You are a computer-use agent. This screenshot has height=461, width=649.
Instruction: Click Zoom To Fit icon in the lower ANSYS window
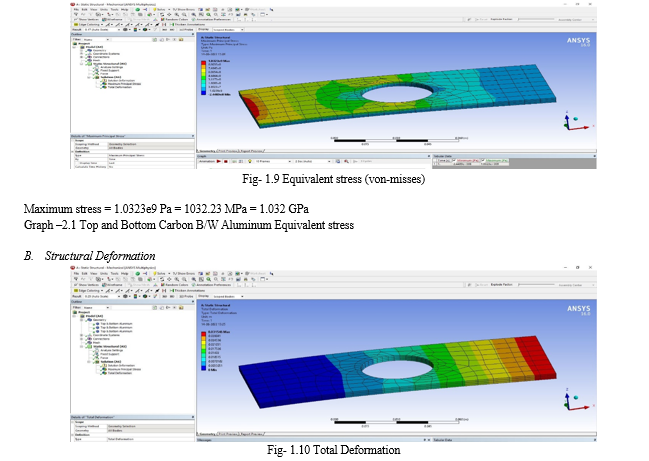(194, 279)
